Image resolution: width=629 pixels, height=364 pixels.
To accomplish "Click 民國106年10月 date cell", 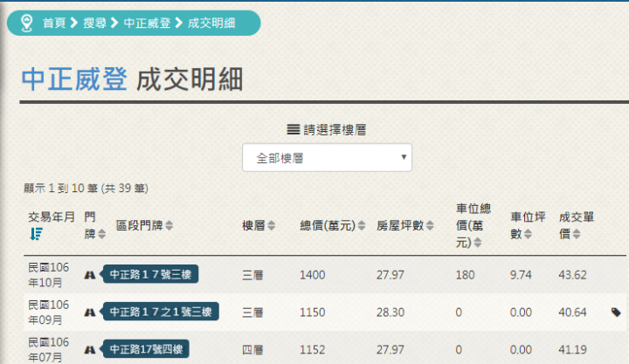I will (x=49, y=275).
